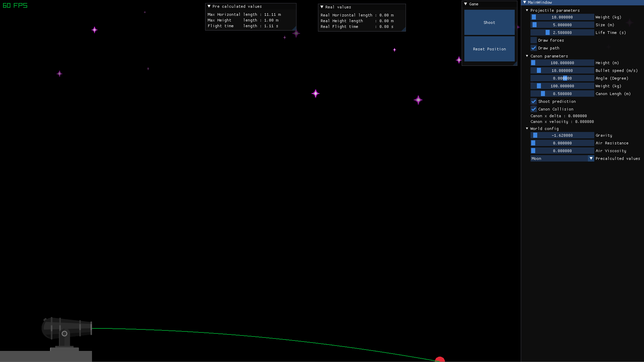Collapse the Projectile parameters section
644x362 pixels.
[x=527, y=10]
